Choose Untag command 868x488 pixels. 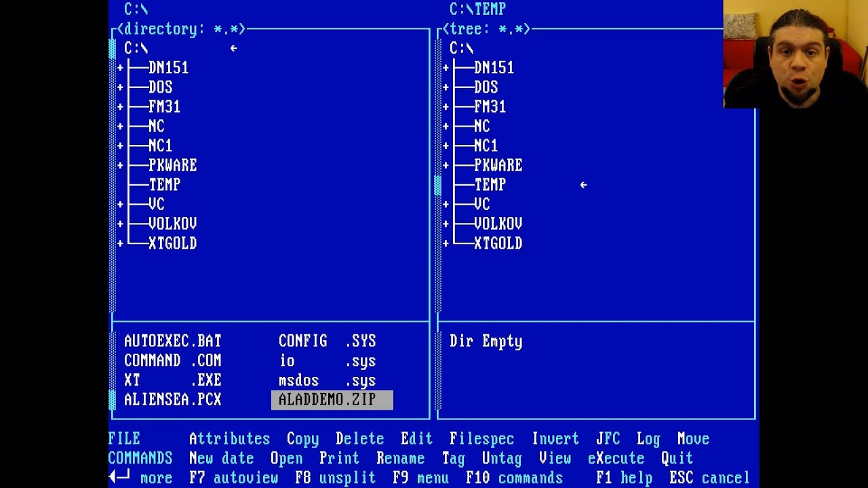point(502,459)
